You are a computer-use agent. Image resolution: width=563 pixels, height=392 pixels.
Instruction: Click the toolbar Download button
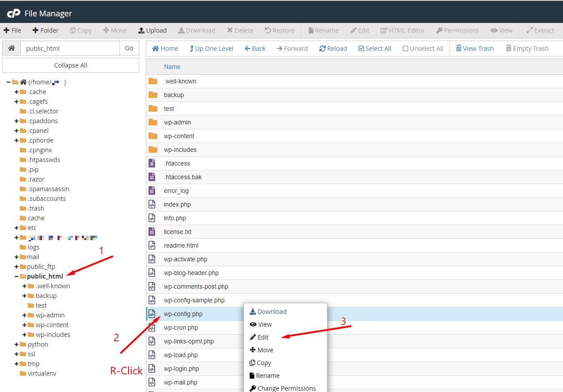tap(197, 30)
